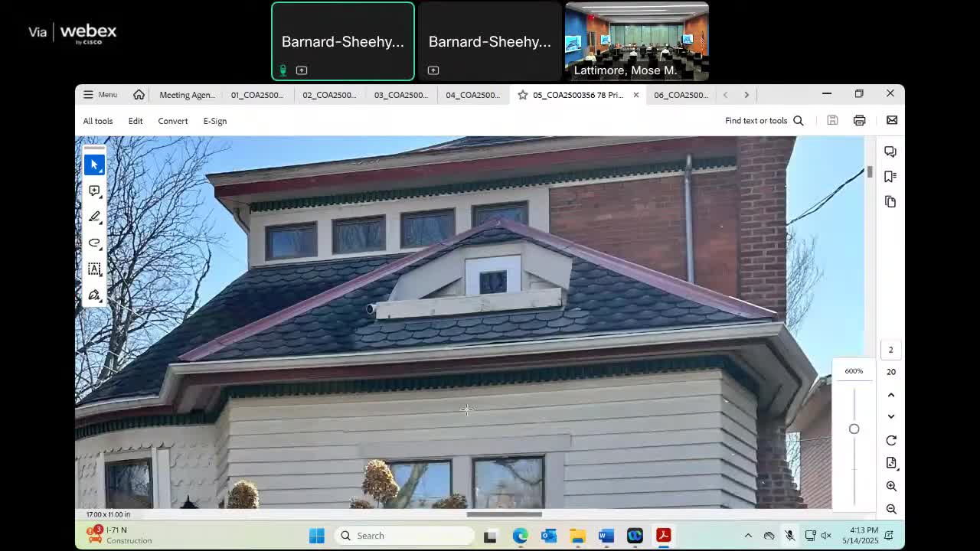Click Find text or tools field
Screen dimensions: 980x551
point(756,121)
